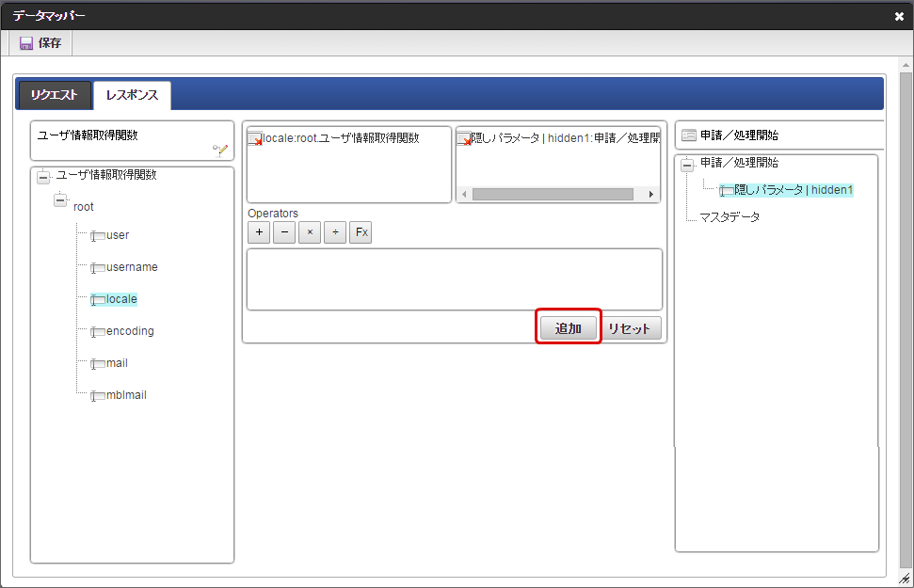Collapse the ユーザ情報取得関数 tree node
This screenshot has height=588, width=914.
coord(43,177)
